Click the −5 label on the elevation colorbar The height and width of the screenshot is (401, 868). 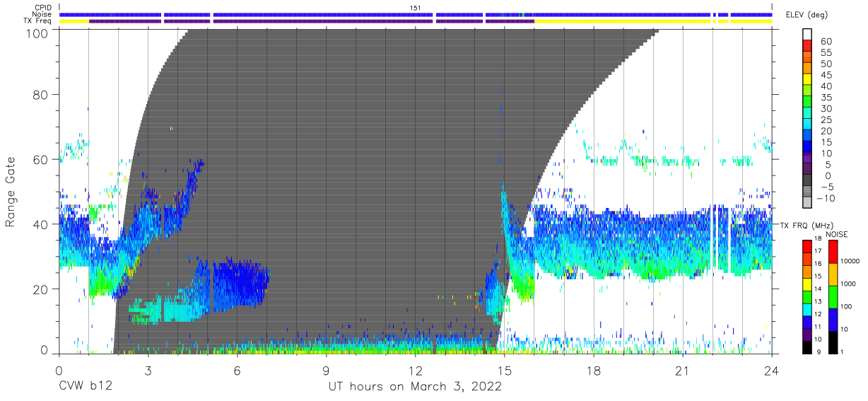coord(826,187)
